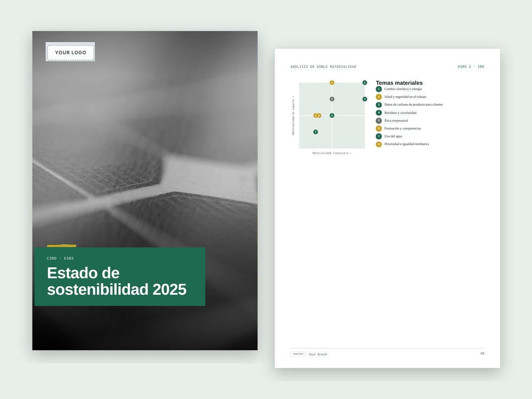The width and height of the screenshot is (532, 399).
Task: Click legend badge 4 beside Residuos y circularidad
Action: 379,113
